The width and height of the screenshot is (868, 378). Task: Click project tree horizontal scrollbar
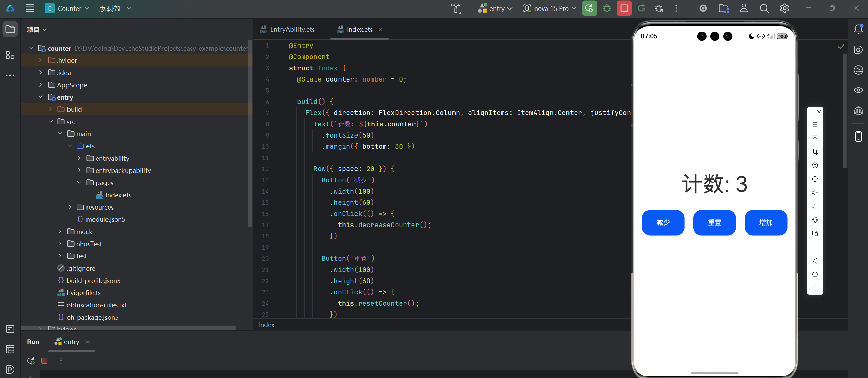point(128,328)
